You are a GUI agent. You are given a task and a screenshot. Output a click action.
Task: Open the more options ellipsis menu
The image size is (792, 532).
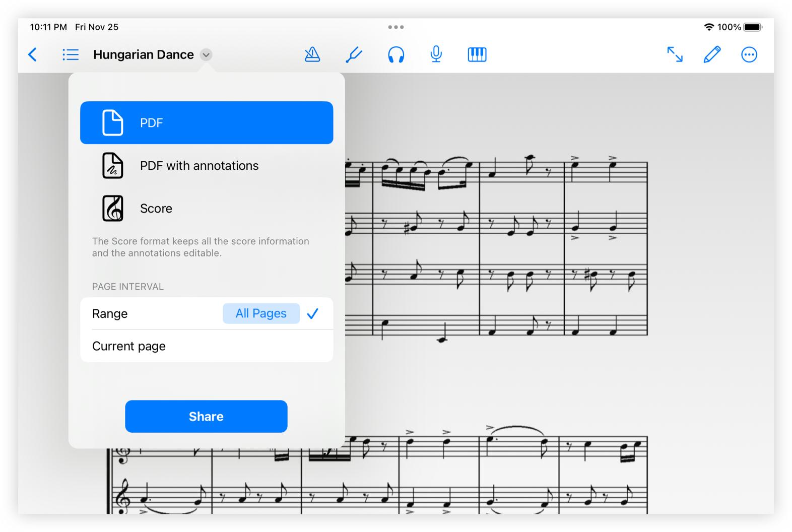coord(749,54)
